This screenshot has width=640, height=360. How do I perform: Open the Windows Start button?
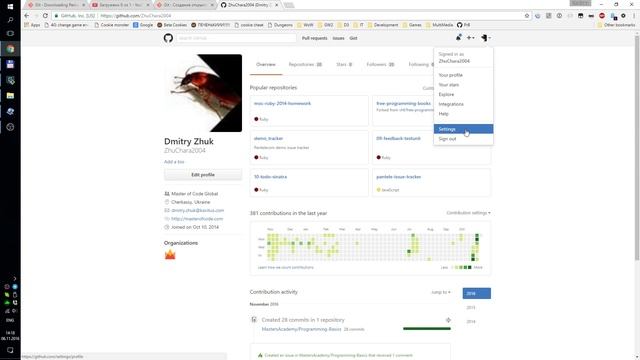tap(10, 6)
